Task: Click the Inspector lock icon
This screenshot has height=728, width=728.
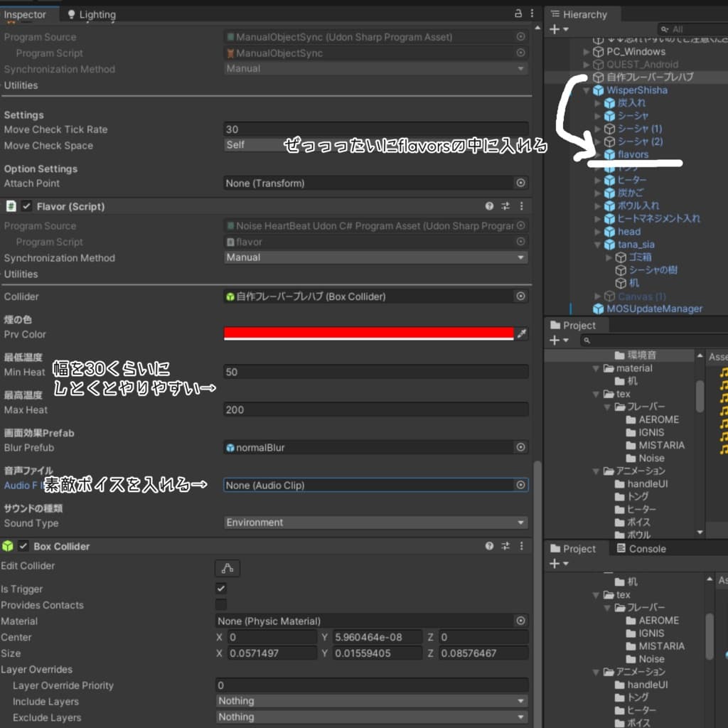Action: (x=518, y=14)
